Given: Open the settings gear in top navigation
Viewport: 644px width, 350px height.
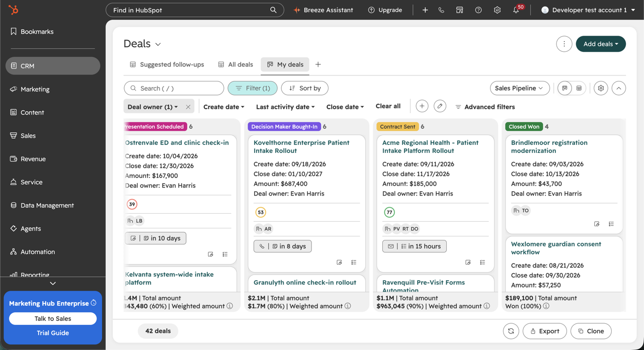Looking at the screenshot, I should click(497, 10).
